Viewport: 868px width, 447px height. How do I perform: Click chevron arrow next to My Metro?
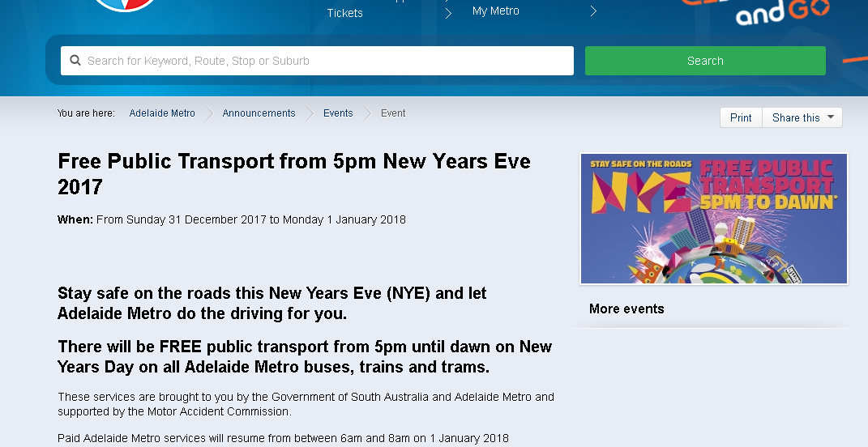click(593, 11)
